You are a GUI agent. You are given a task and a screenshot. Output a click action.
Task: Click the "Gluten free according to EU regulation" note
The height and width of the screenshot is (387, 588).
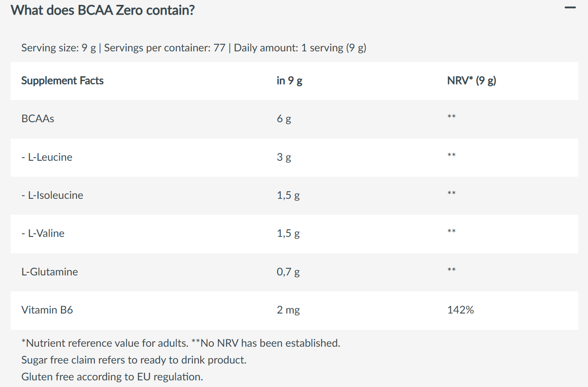pos(112,377)
